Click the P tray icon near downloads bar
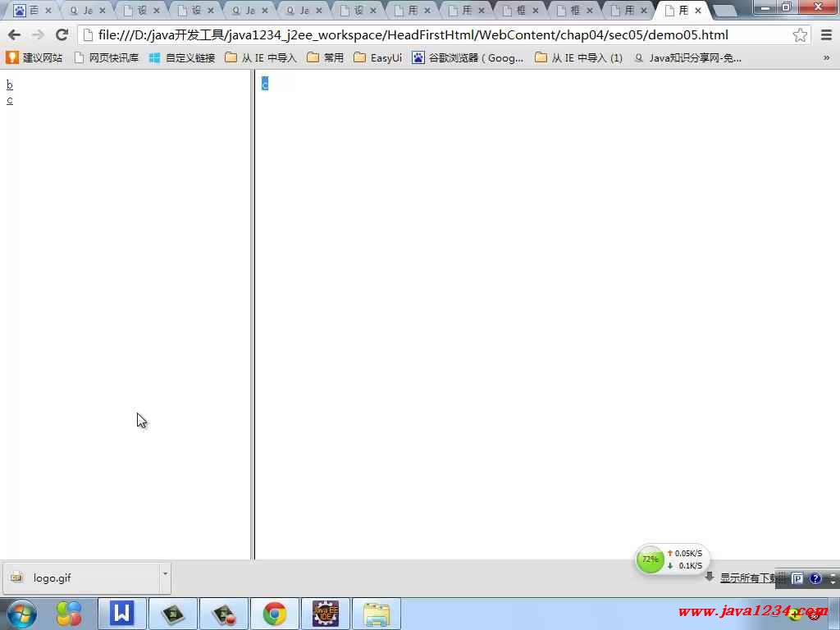Viewport: 840px width, 630px height. click(x=797, y=578)
